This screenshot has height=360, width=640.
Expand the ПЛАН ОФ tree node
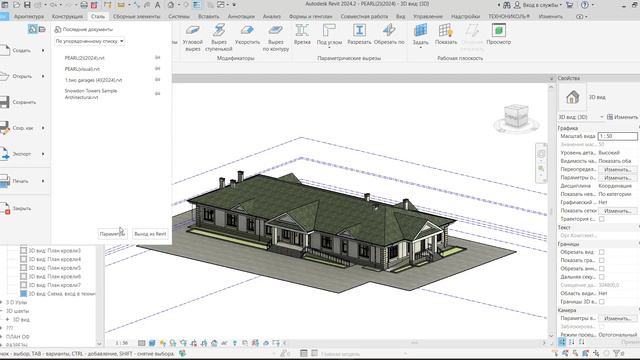point(2,337)
